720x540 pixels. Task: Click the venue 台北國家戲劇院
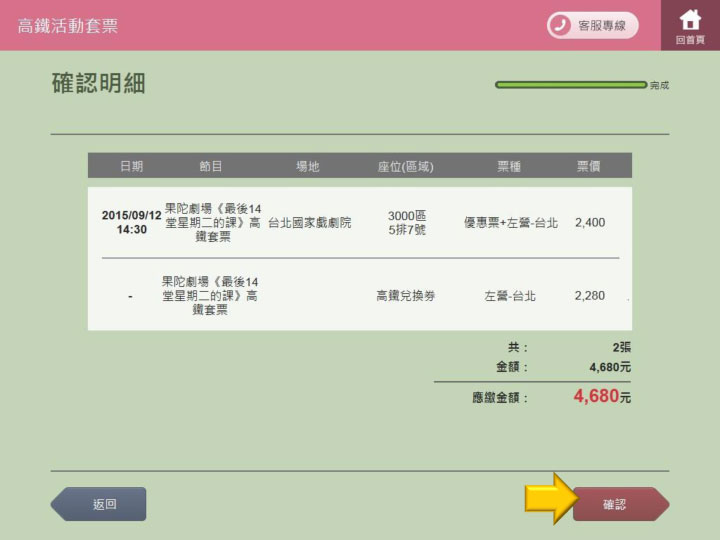[309, 222]
